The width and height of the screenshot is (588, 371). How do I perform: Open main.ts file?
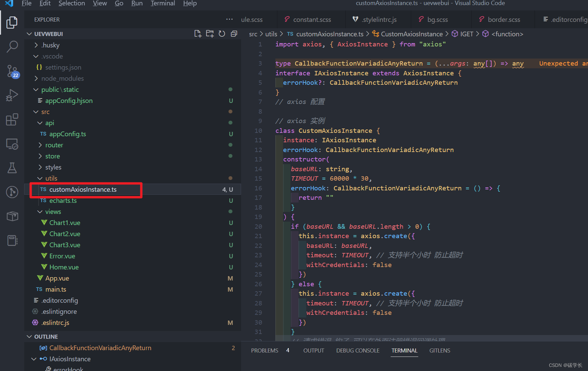(x=132, y=289)
